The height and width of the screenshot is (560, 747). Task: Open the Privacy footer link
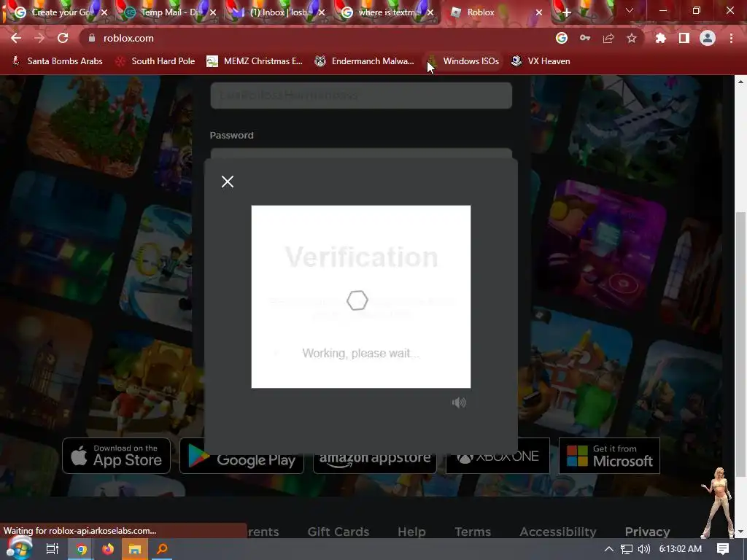(648, 532)
